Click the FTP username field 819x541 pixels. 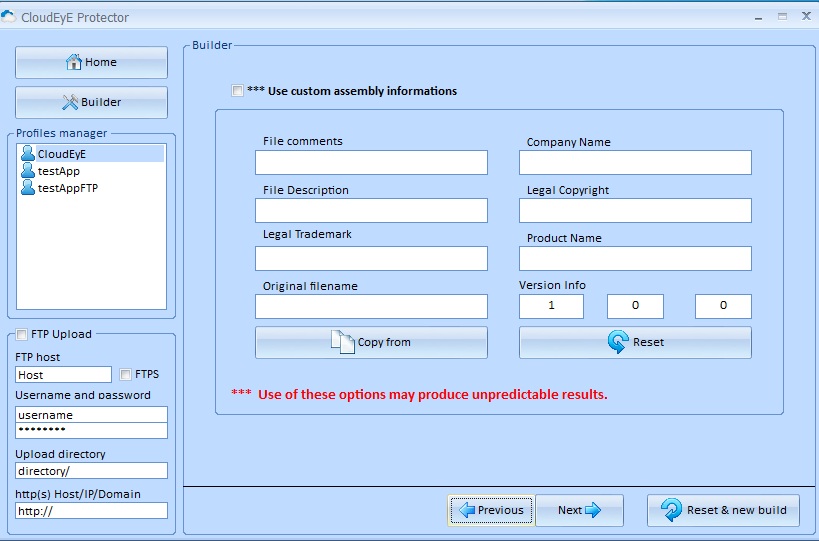[91, 415]
